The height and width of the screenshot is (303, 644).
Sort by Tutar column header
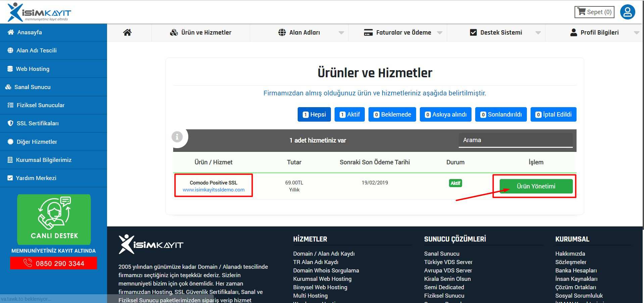(x=294, y=162)
